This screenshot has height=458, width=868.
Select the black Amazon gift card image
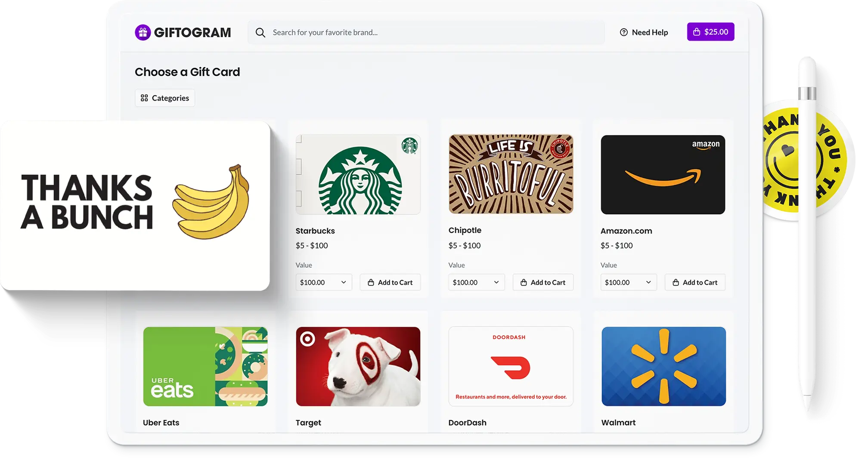[663, 175]
